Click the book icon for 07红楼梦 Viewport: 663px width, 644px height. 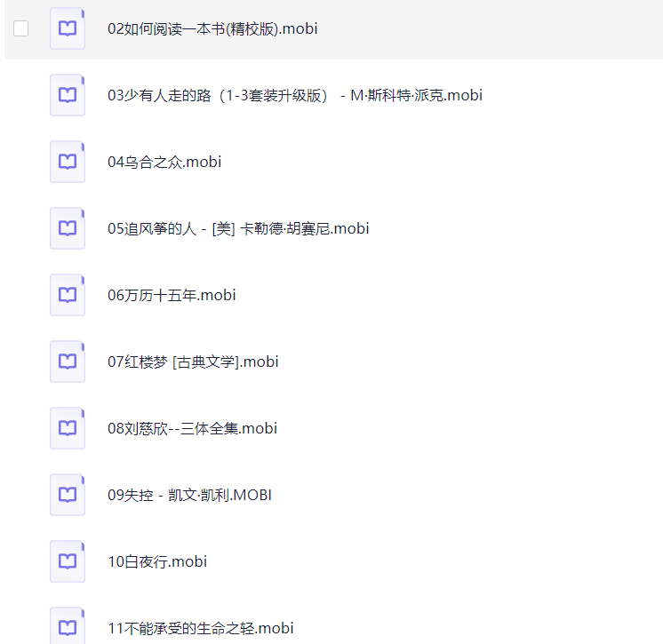[68, 362]
